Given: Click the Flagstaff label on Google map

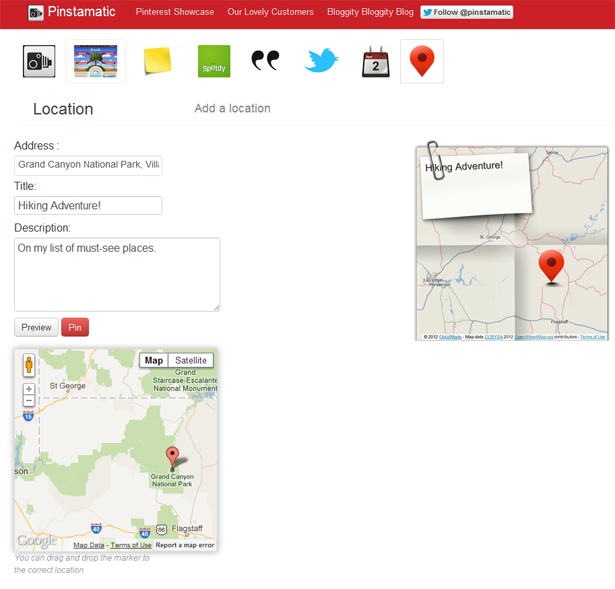Looking at the screenshot, I should tap(187, 529).
